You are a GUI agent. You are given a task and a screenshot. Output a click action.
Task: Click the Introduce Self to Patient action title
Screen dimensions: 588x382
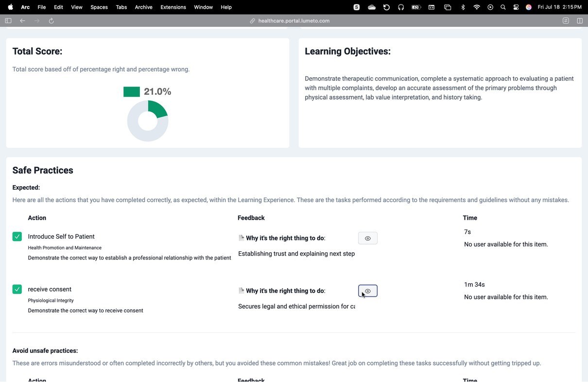pos(61,236)
